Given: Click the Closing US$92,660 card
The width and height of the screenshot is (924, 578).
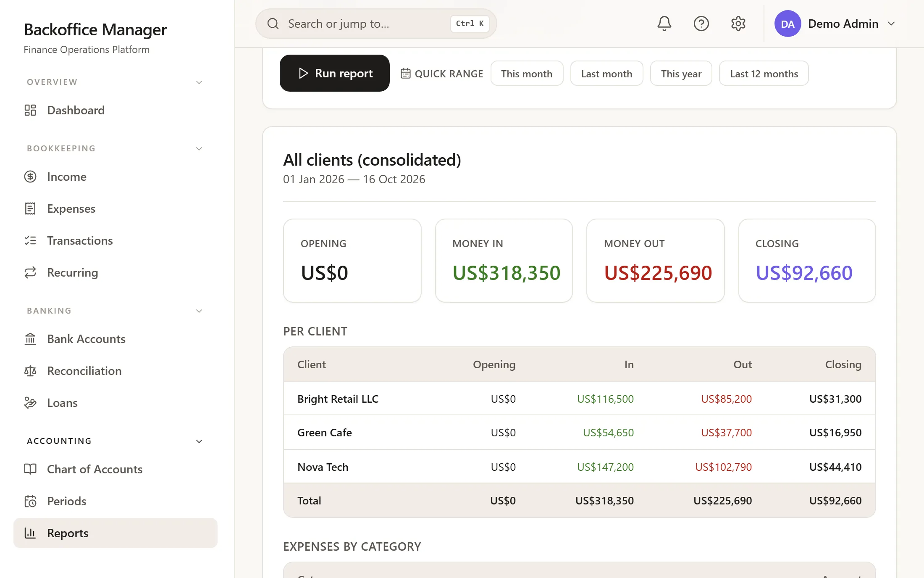Looking at the screenshot, I should point(807,260).
